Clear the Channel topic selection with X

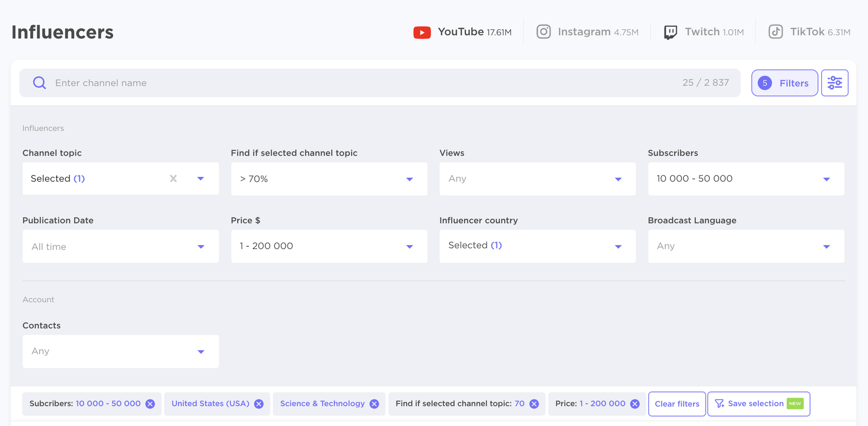pos(173,179)
